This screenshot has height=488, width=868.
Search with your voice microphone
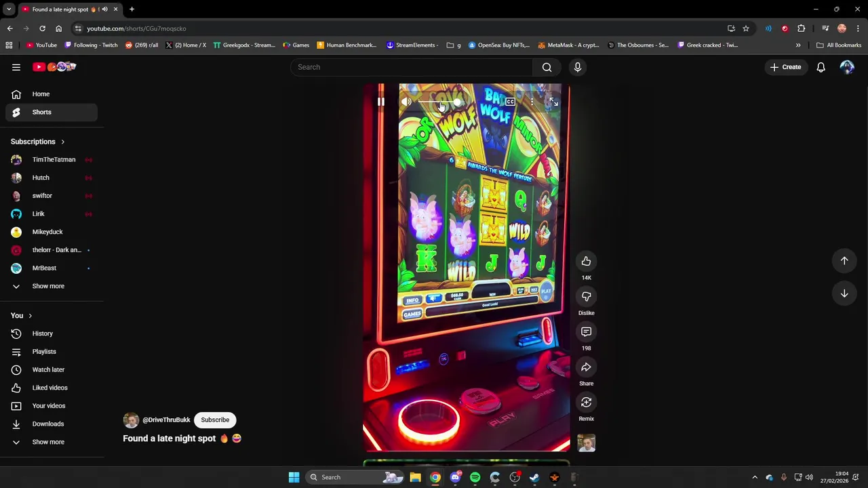click(578, 67)
